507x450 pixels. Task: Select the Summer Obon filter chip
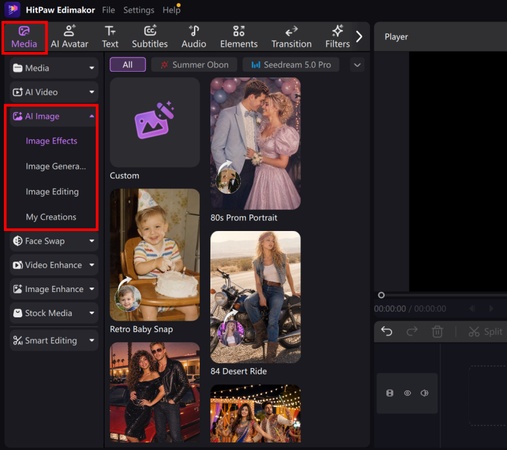194,65
